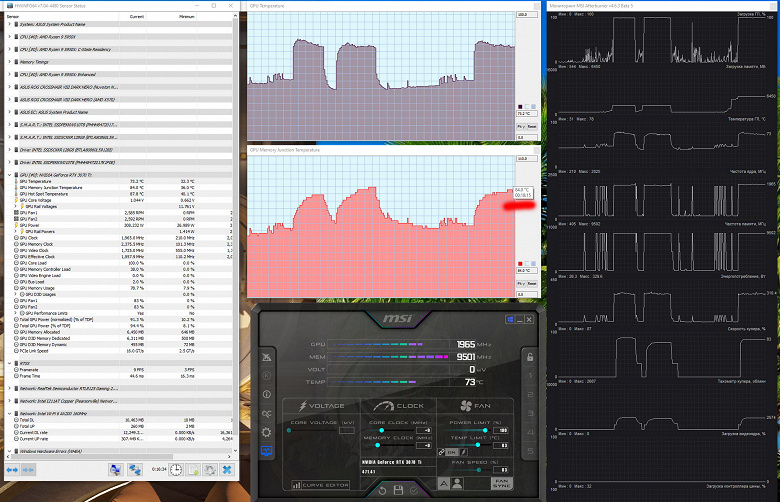Click the Power Limit slider handle

tap(485, 430)
